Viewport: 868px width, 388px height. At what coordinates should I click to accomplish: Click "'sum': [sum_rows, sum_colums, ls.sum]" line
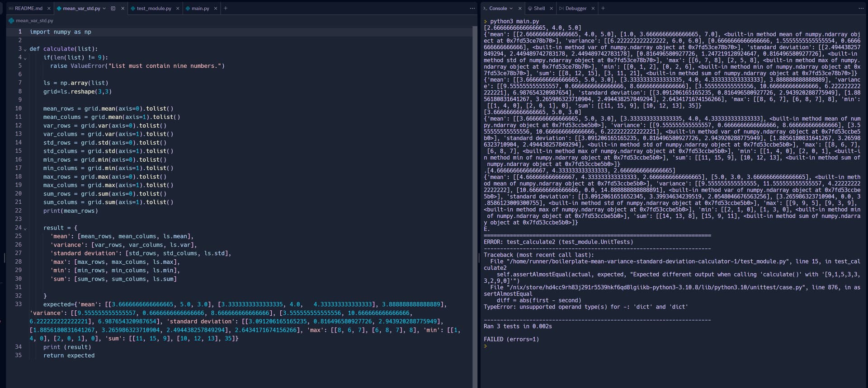coord(113,279)
